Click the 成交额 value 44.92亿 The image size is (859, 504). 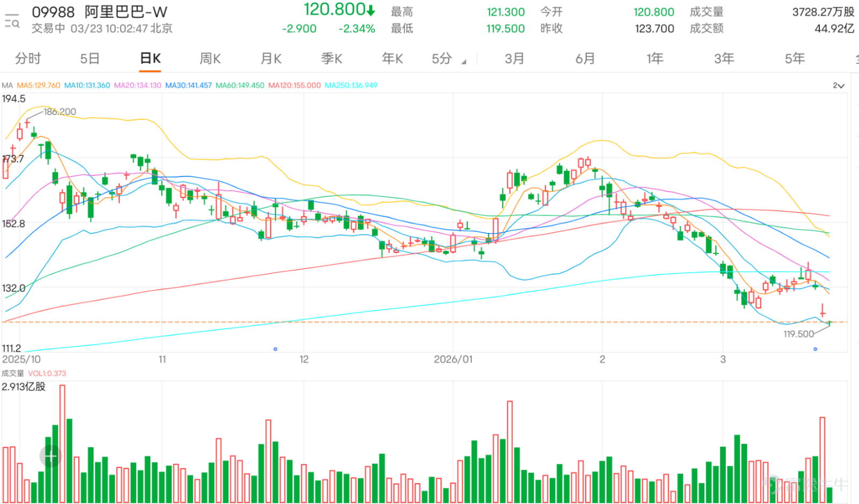pos(834,29)
